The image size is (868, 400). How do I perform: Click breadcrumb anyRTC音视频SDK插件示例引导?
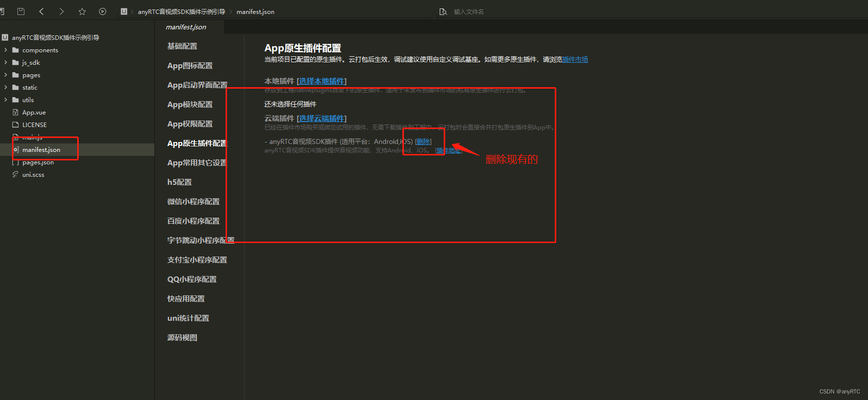(181, 11)
